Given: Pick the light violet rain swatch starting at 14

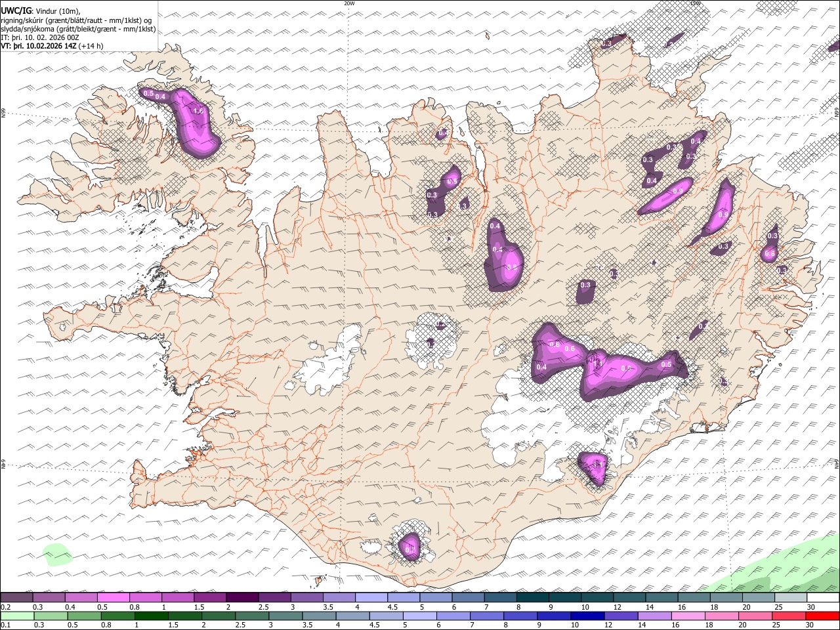Looking at the screenshot, I should point(653,616).
